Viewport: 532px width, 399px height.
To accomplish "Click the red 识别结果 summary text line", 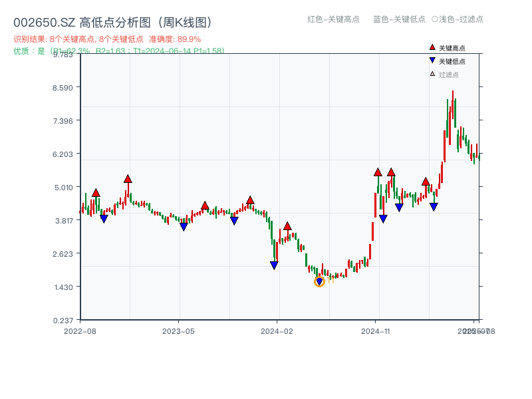I will (107, 39).
